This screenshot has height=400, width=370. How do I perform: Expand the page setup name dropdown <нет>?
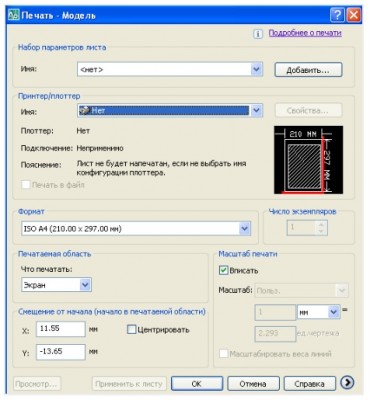pyautogui.click(x=256, y=69)
